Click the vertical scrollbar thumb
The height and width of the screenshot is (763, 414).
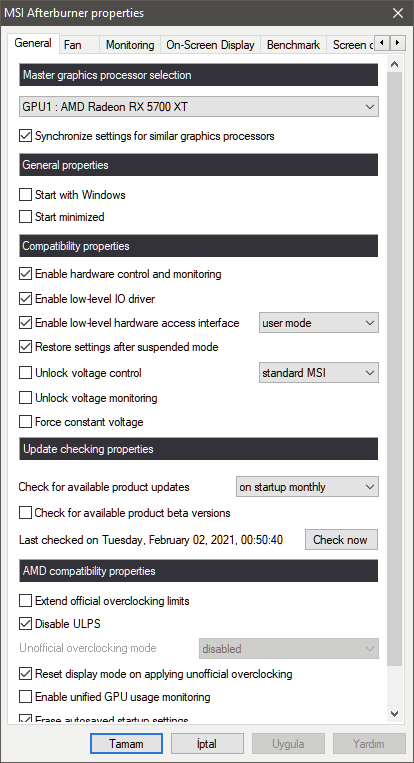(395, 369)
